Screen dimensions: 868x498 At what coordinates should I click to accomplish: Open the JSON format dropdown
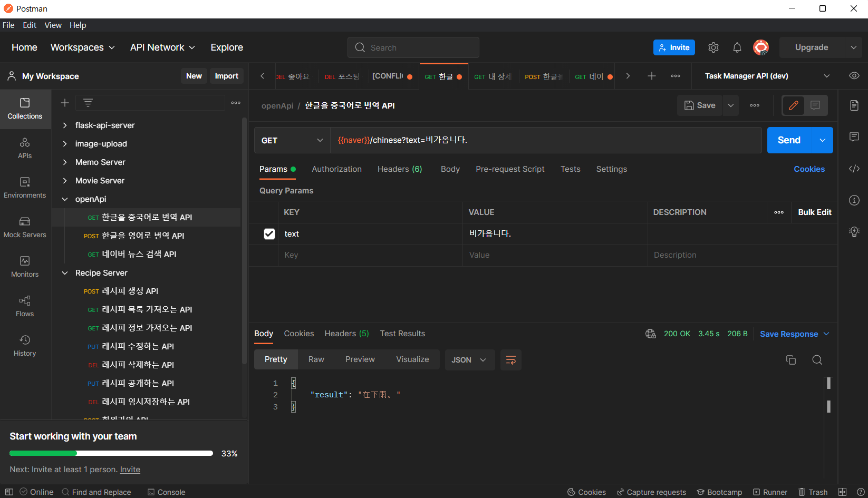click(x=469, y=360)
